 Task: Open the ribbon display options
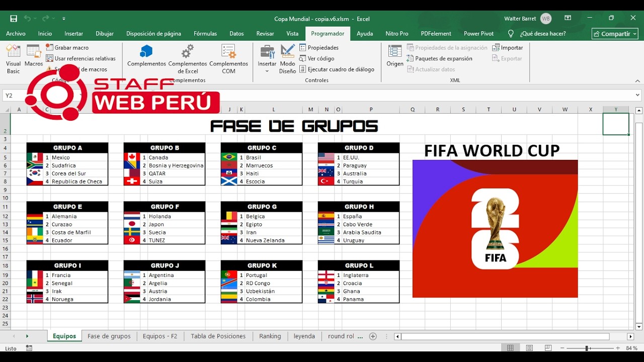click(x=568, y=18)
